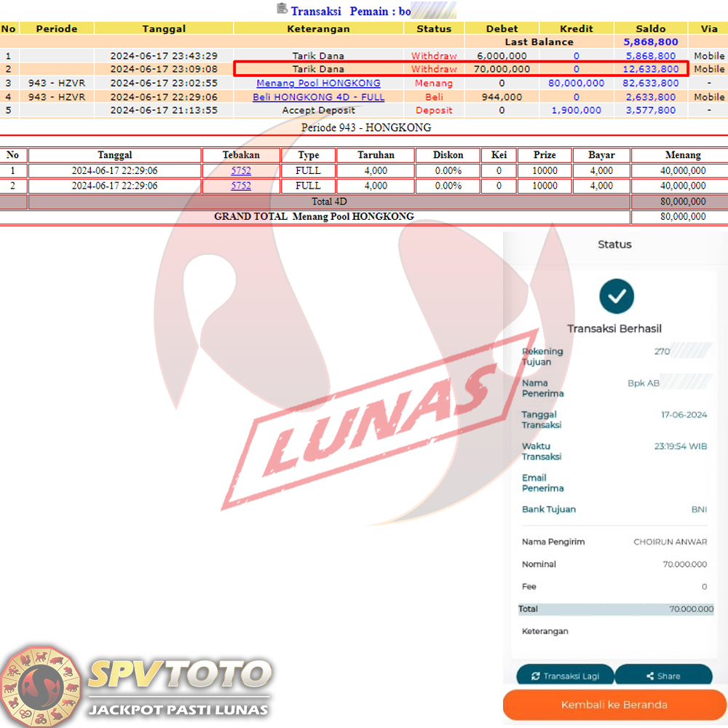This screenshot has height=728, width=728.
Task: Click the 80,000,000 kredit value
Action: coord(576,83)
